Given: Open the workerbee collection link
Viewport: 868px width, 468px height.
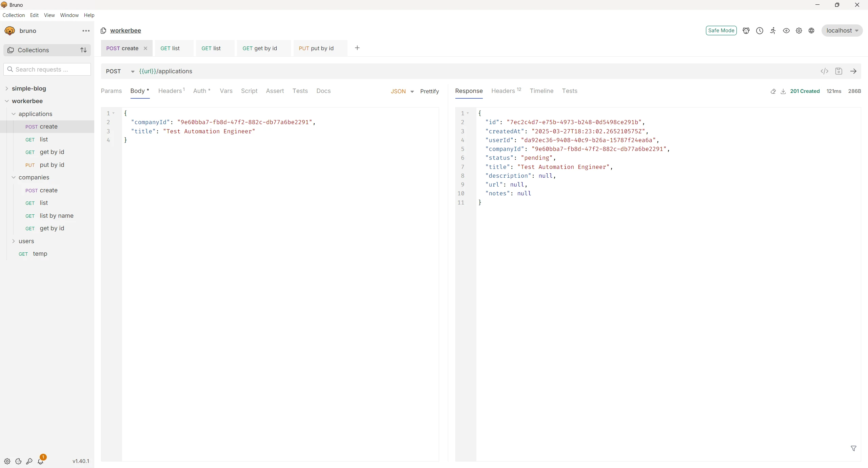Looking at the screenshot, I should 125,31.
